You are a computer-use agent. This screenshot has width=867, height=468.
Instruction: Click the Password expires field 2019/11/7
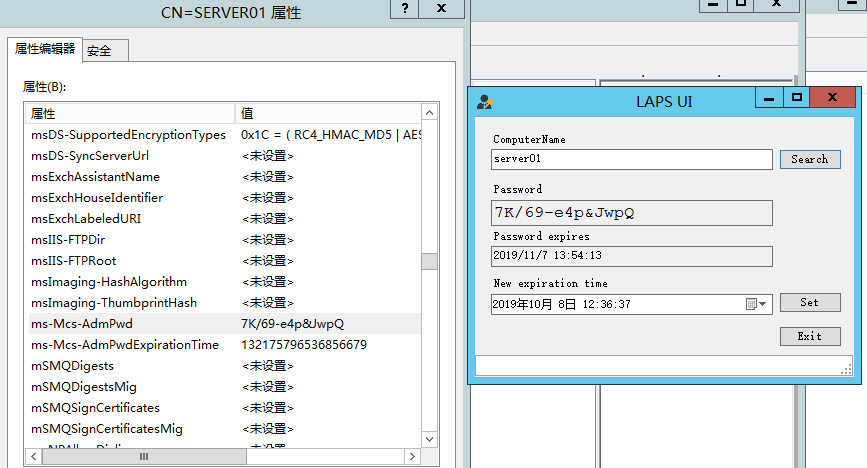(x=631, y=256)
